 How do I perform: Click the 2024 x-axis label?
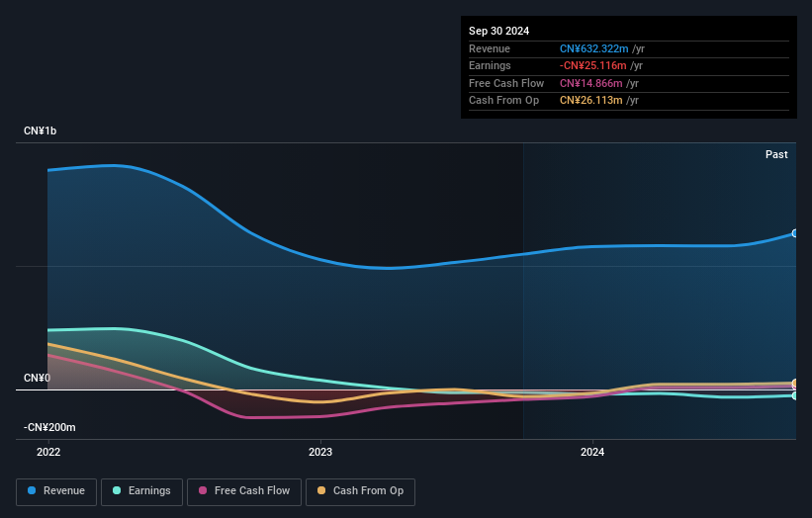click(x=592, y=452)
